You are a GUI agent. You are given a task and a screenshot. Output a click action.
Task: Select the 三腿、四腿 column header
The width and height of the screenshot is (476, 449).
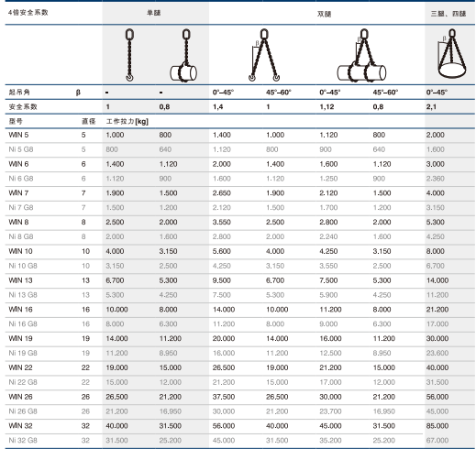[x=448, y=14]
